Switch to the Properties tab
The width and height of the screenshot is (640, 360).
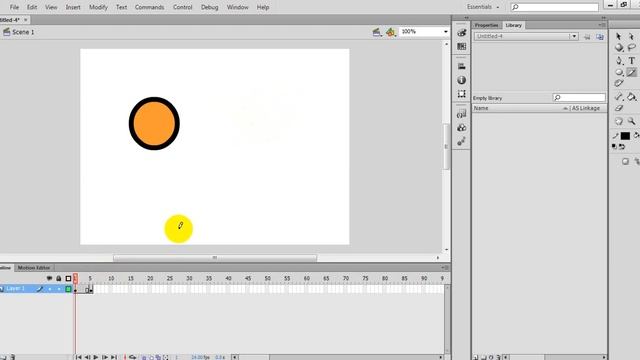[487, 25]
